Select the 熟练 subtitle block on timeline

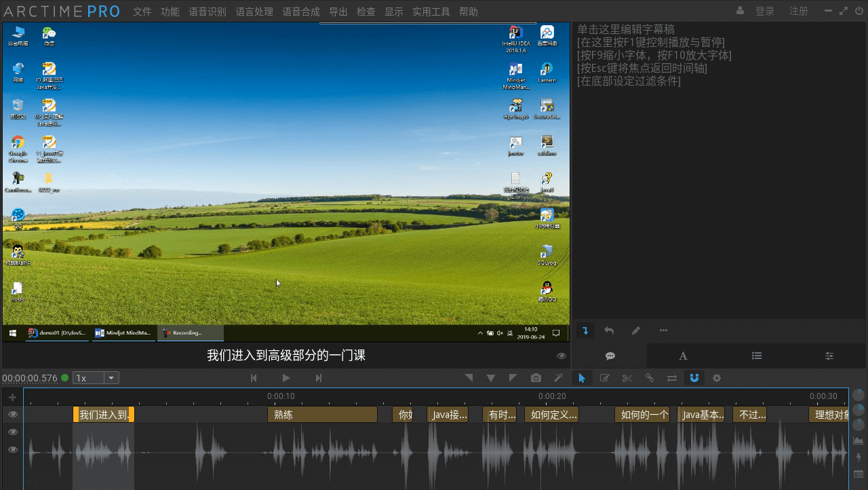point(322,415)
